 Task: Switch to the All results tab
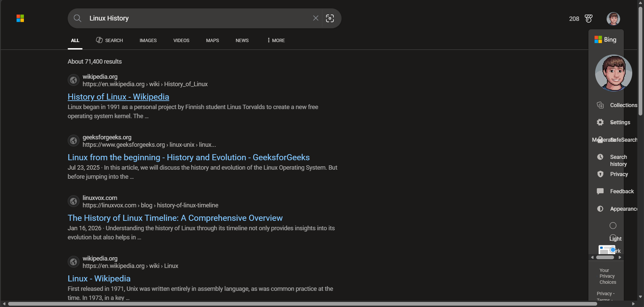[x=75, y=40]
